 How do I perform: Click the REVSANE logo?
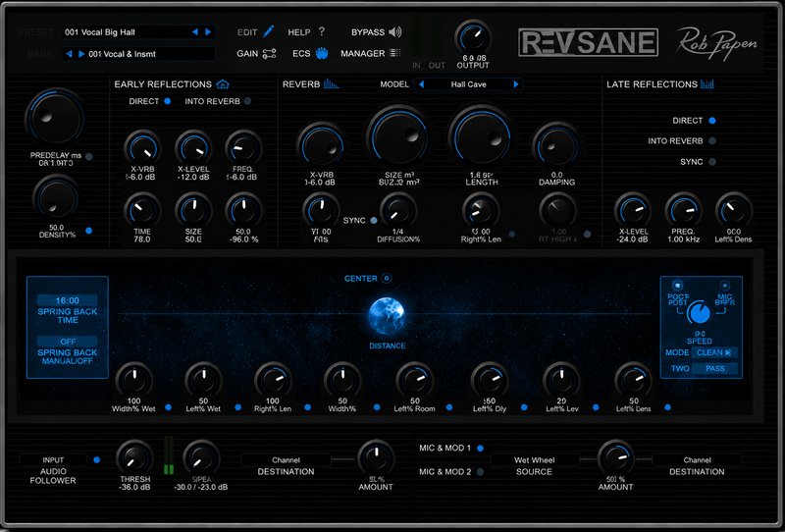(x=588, y=42)
